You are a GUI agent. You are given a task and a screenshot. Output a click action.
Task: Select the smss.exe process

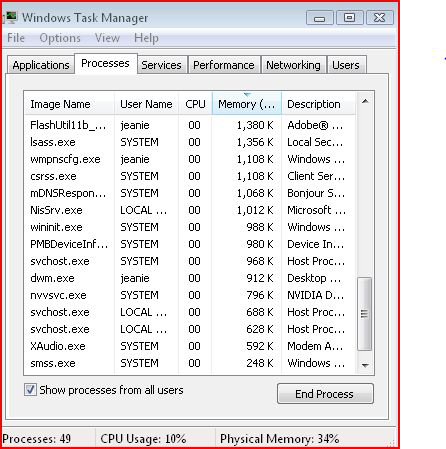[x=190, y=363]
